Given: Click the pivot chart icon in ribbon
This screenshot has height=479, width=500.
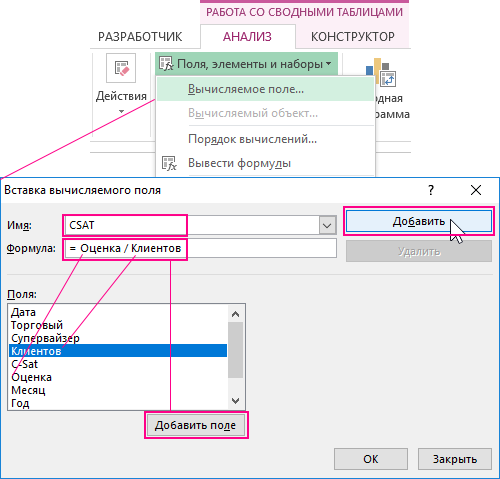Looking at the screenshot, I should point(381,72).
